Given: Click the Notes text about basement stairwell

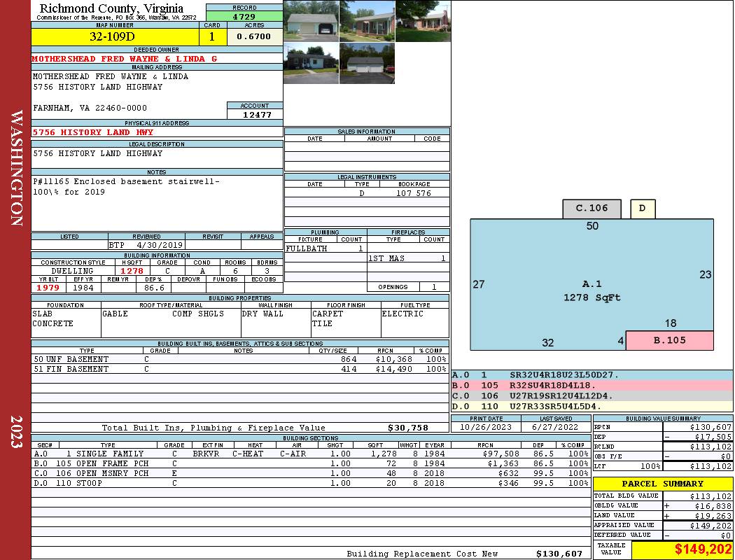Looking at the screenshot, I should point(126,187).
